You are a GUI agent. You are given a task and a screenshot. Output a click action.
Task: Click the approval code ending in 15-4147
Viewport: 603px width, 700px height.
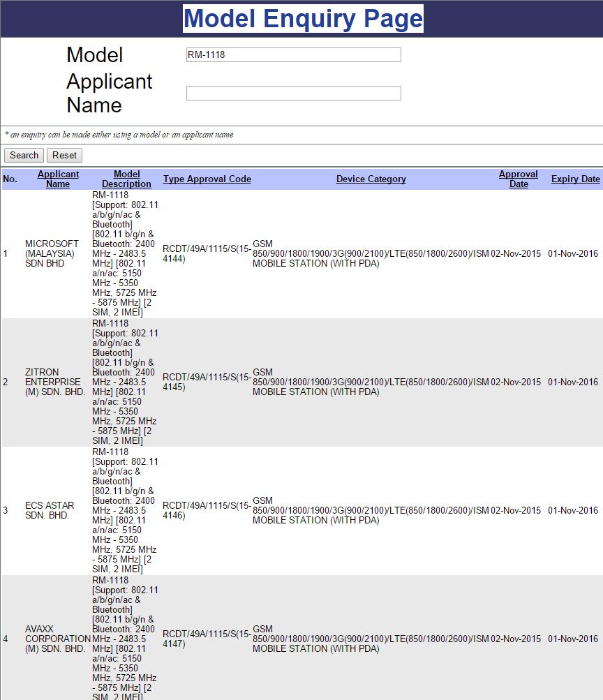207,639
